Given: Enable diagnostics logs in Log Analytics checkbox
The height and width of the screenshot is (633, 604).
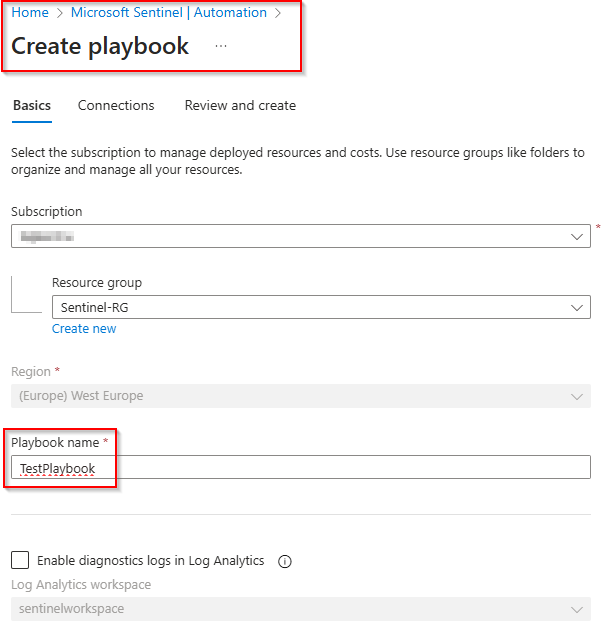Looking at the screenshot, I should point(20,561).
